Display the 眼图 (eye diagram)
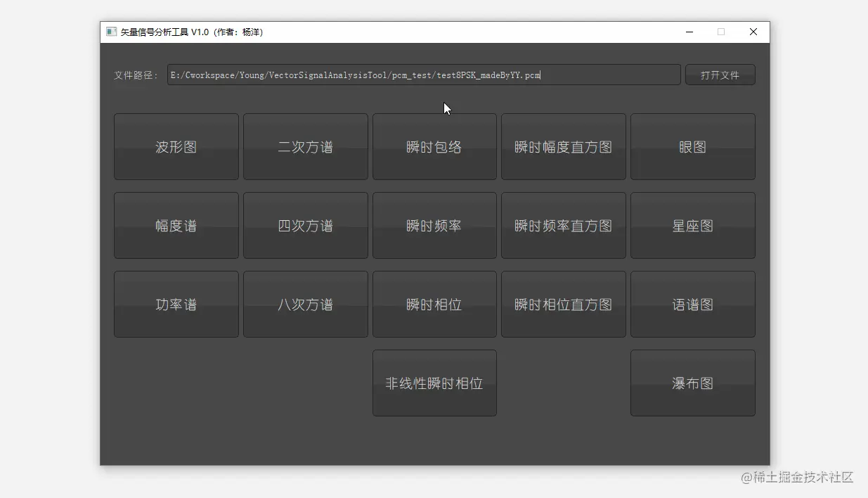The image size is (868, 498). click(x=692, y=146)
